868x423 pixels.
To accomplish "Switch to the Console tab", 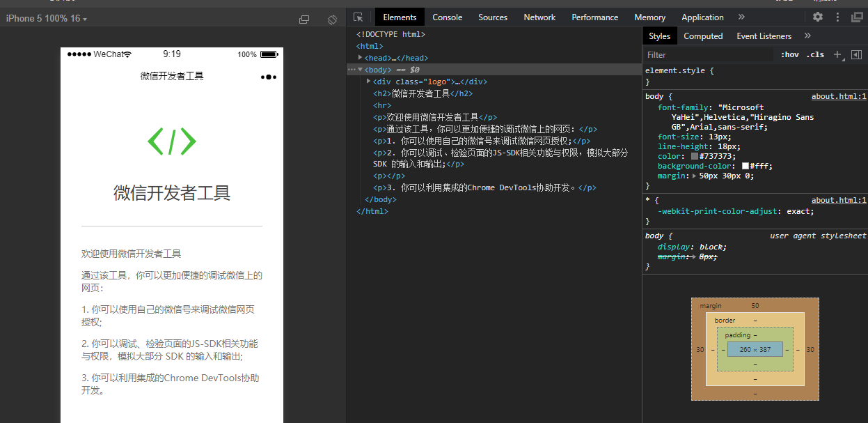I will point(448,17).
